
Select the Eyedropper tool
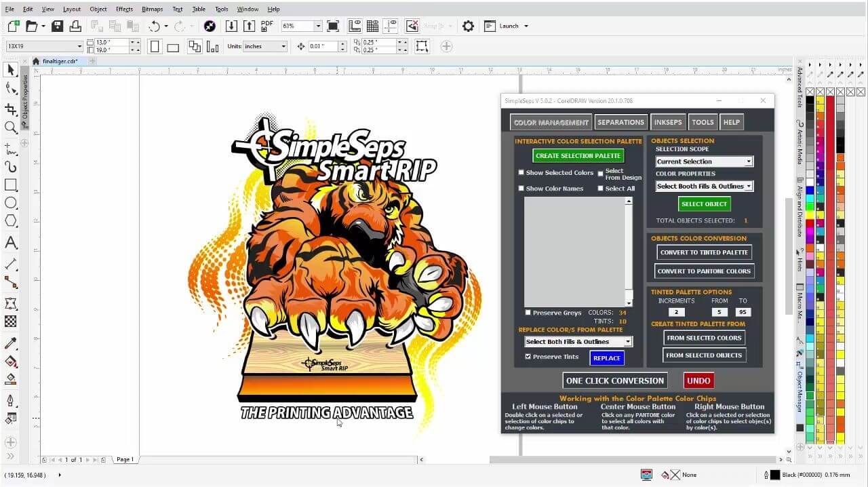point(11,343)
